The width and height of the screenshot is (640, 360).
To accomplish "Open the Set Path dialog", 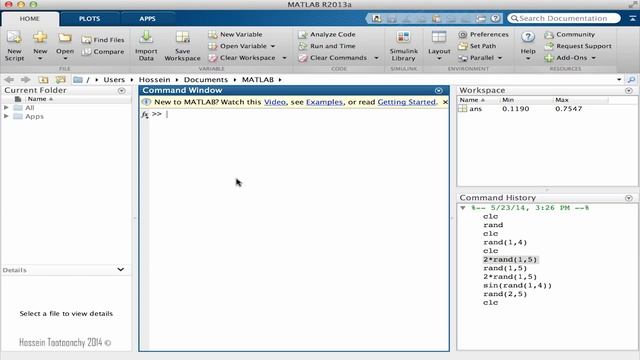I will [x=477, y=46].
